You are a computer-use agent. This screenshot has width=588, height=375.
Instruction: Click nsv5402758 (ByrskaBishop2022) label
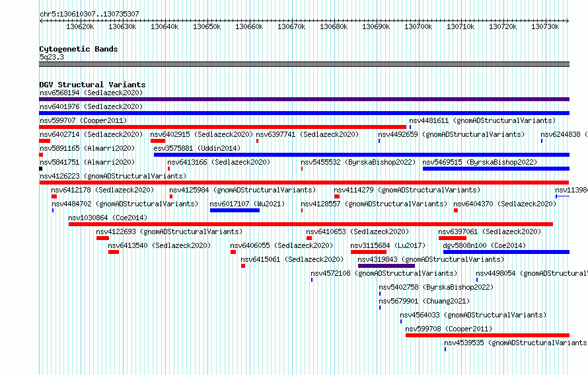(x=437, y=287)
